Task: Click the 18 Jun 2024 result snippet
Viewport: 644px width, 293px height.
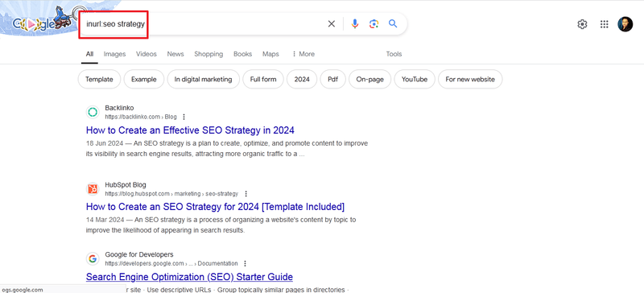Action: pyautogui.click(x=227, y=149)
